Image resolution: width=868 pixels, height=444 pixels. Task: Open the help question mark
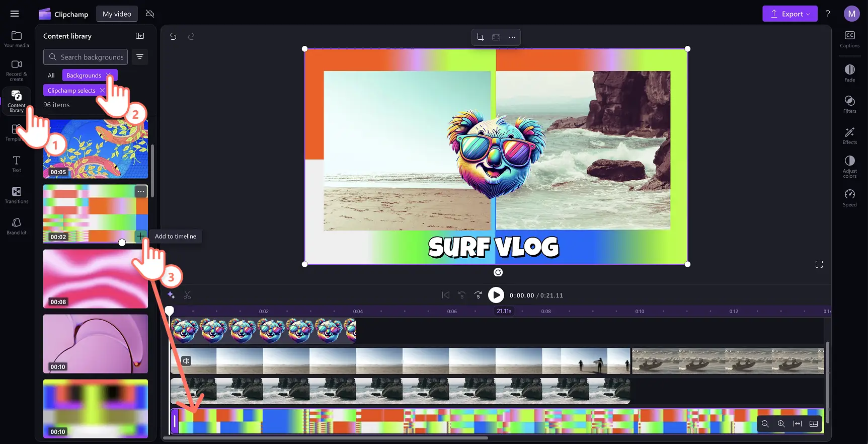(x=828, y=14)
